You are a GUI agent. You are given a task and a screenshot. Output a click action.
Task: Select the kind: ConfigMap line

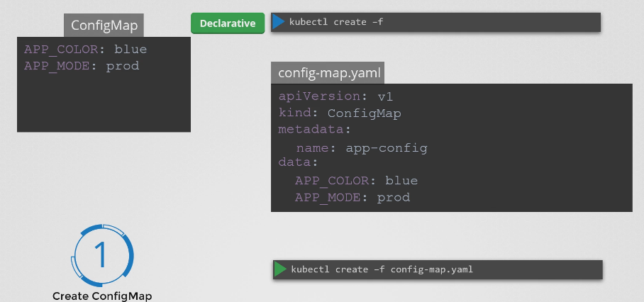pos(340,113)
